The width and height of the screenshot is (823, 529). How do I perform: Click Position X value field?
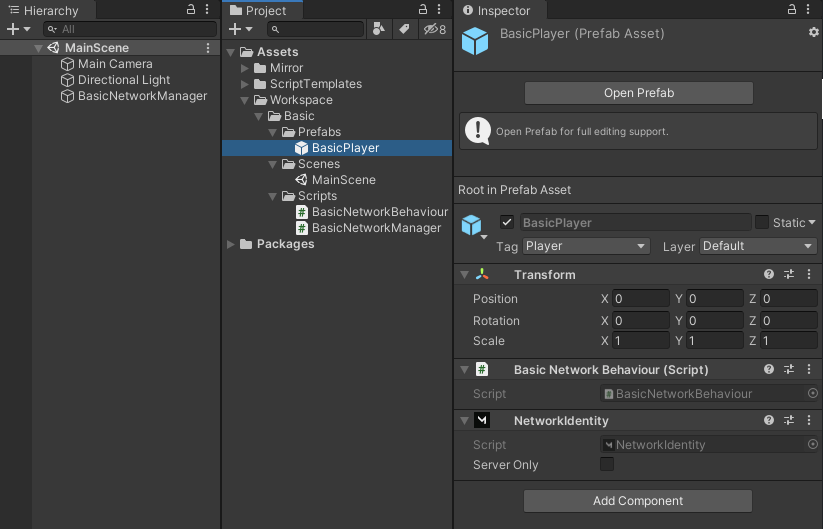coord(641,299)
